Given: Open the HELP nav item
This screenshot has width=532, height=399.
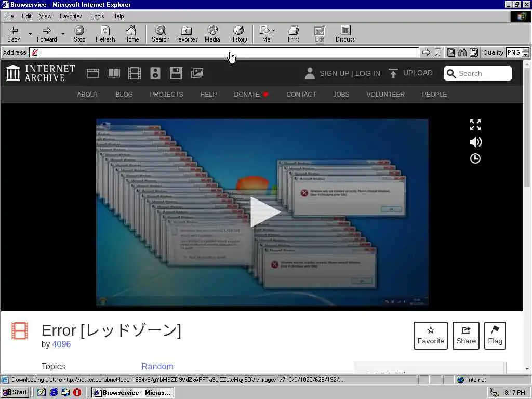Looking at the screenshot, I should pos(208,95).
